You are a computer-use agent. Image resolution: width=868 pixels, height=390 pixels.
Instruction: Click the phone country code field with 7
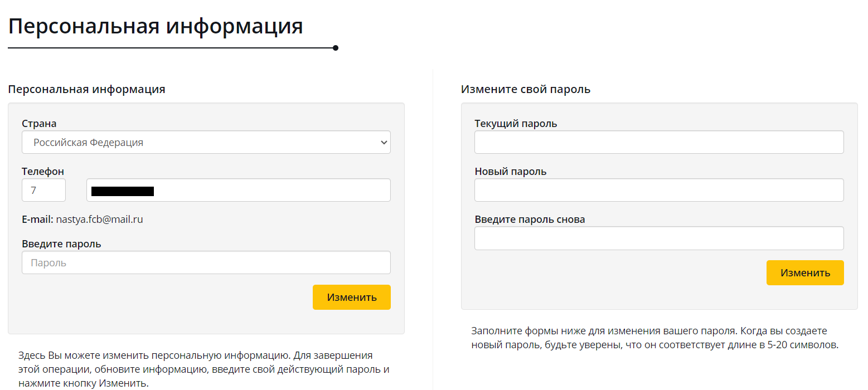43,190
